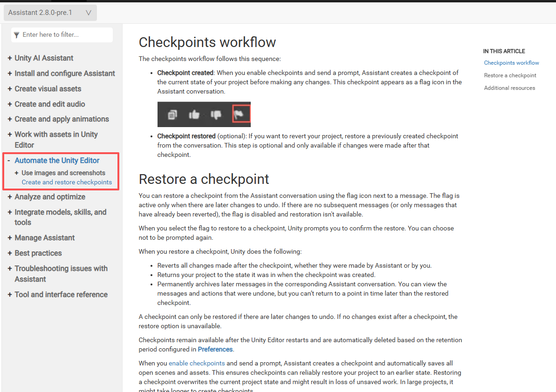556x392 pixels.
Task: Click the copy icon in the illustration
Action: click(x=172, y=115)
